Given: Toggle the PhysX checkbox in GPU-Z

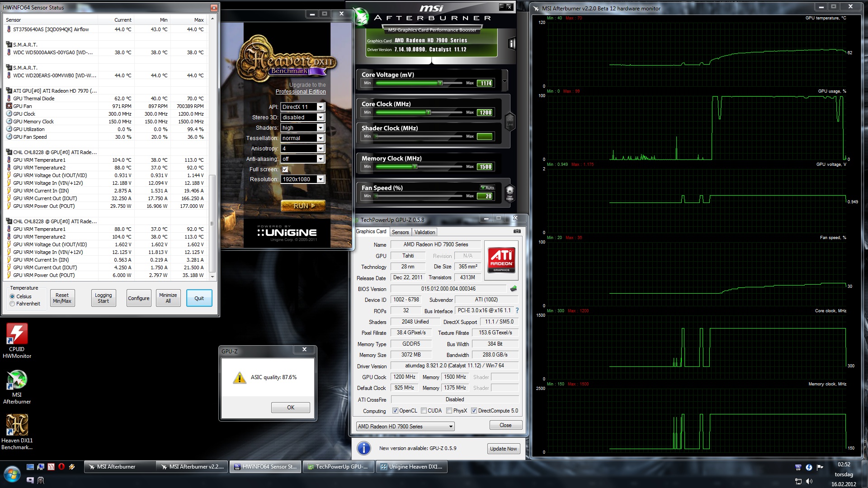Looking at the screenshot, I should pos(449,411).
